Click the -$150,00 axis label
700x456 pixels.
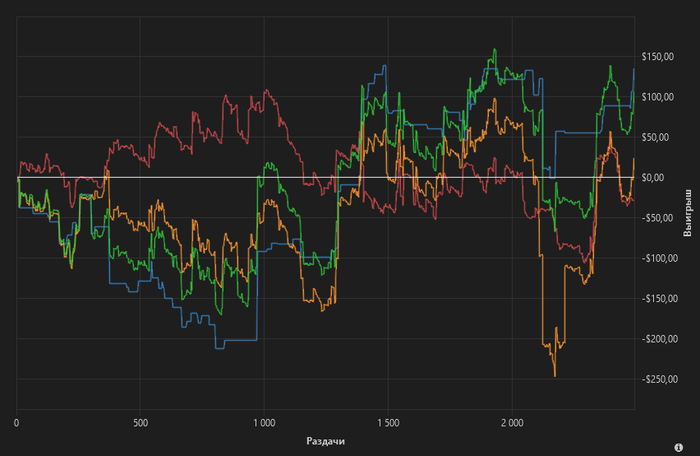(x=659, y=298)
